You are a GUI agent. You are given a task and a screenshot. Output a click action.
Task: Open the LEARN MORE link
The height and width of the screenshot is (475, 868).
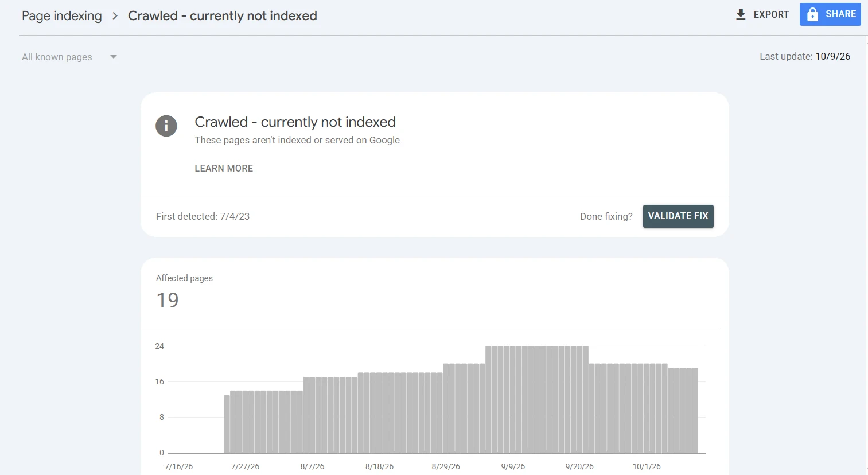224,168
